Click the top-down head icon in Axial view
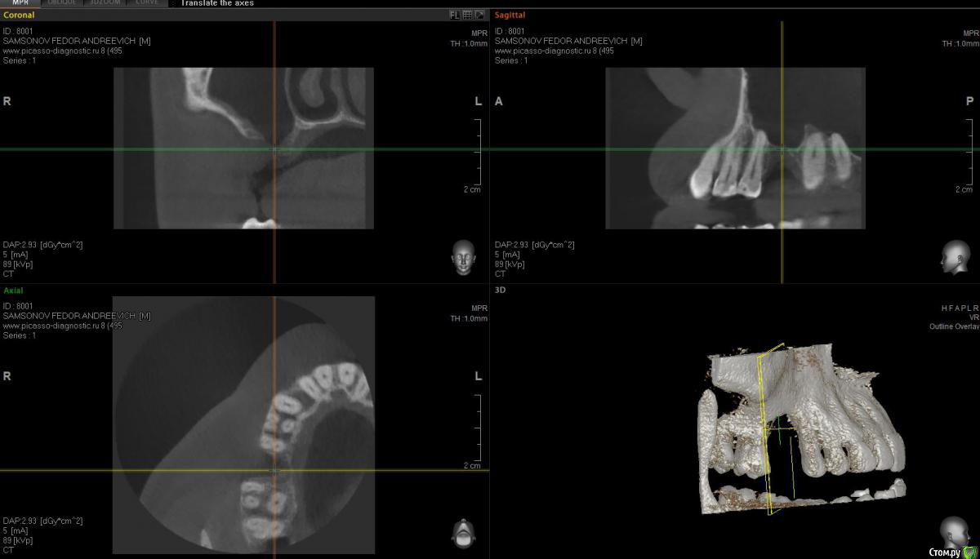The image size is (980, 559). pyautogui.click(x=463, y=533)
